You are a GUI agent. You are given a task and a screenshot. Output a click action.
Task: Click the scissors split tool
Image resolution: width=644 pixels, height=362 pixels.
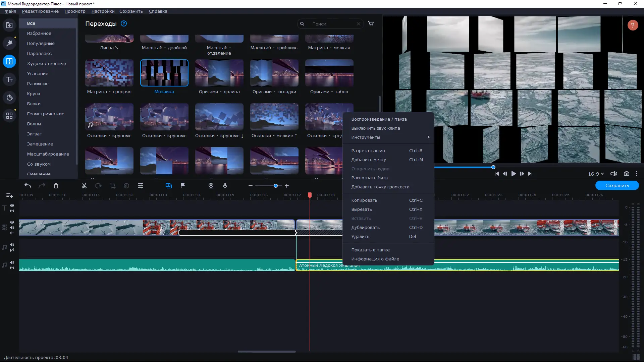point(84,186)
